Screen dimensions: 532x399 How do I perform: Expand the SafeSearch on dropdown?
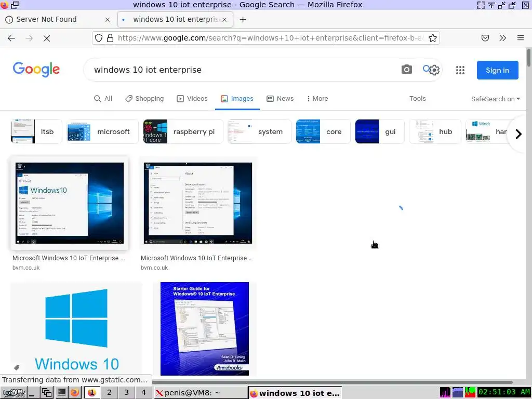495,99
